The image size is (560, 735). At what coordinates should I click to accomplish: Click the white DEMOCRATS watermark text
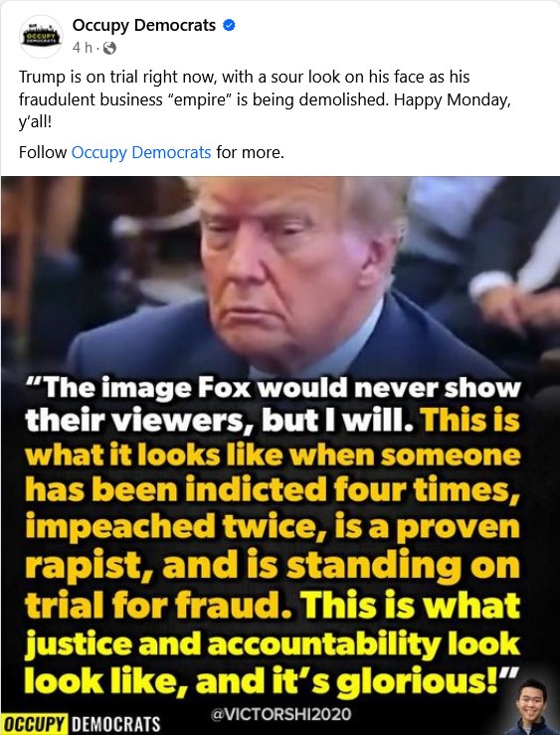click(x=115, y=724)
